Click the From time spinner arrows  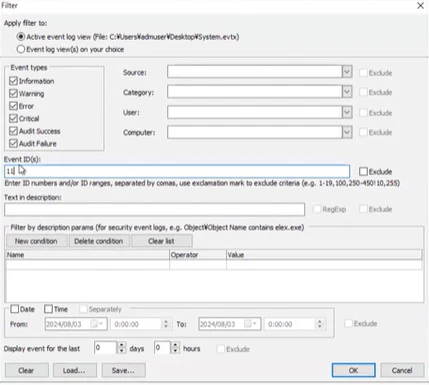[166, 324]
